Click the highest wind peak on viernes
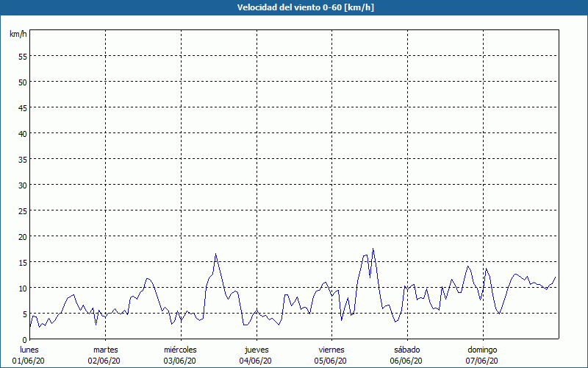This screenshot has height=368, width=588. [x=373, y=249]
